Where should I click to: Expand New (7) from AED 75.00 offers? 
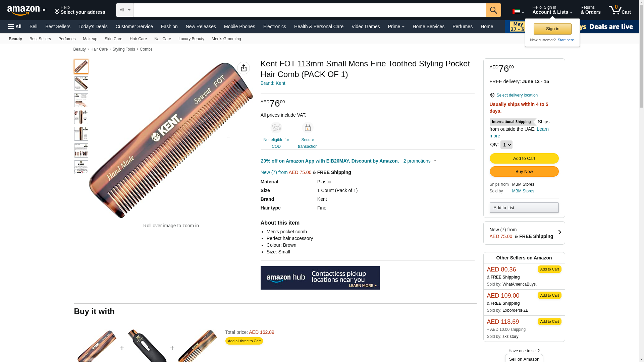524,233
